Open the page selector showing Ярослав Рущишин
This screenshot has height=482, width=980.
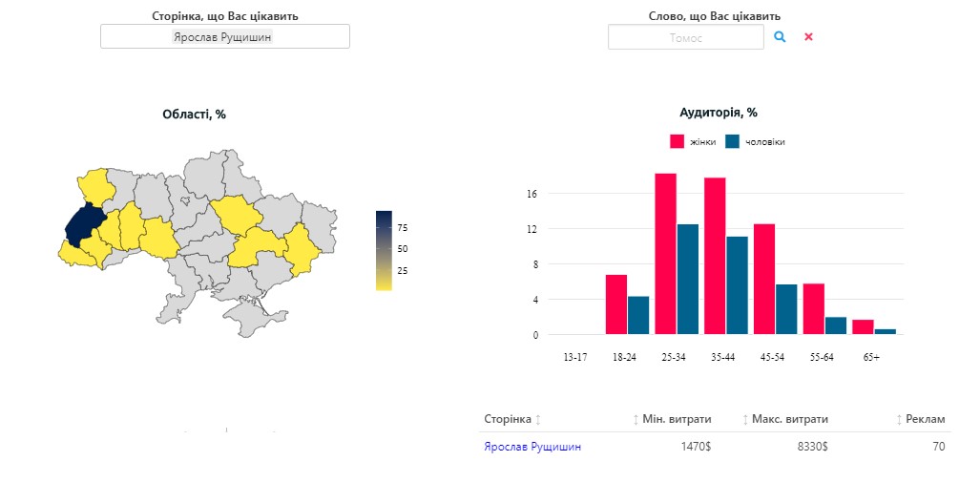[225, 36]
